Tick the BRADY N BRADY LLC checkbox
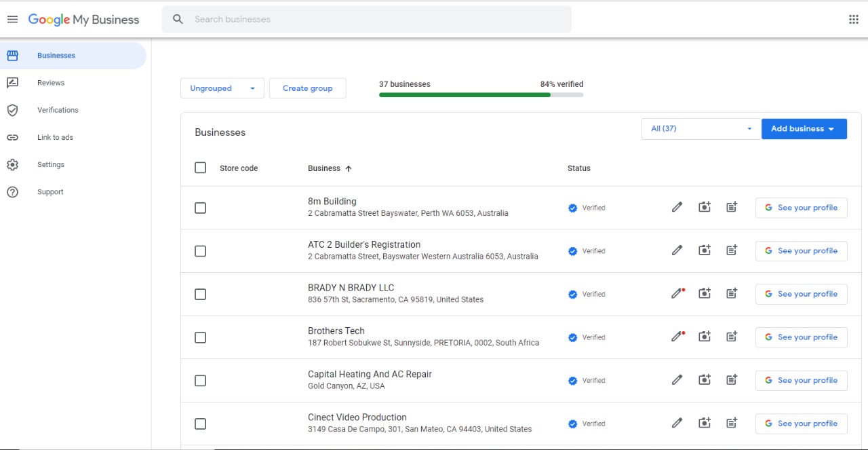 [x=200, y=294]
